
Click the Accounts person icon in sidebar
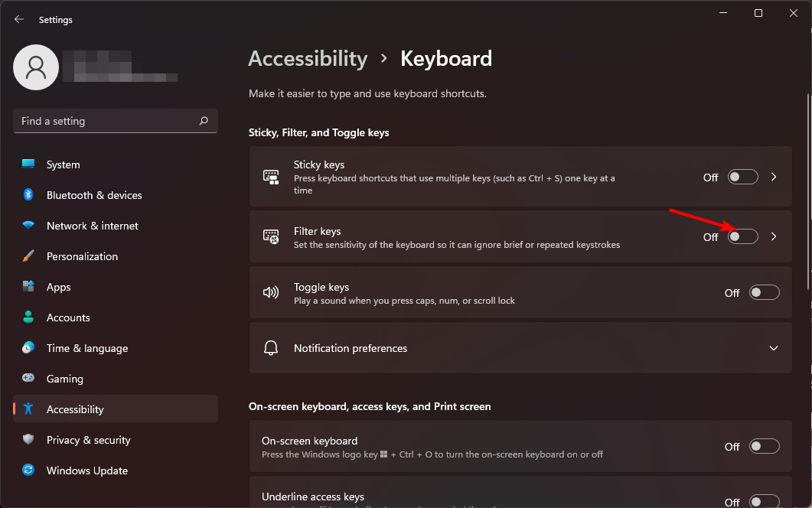(28, 317)
